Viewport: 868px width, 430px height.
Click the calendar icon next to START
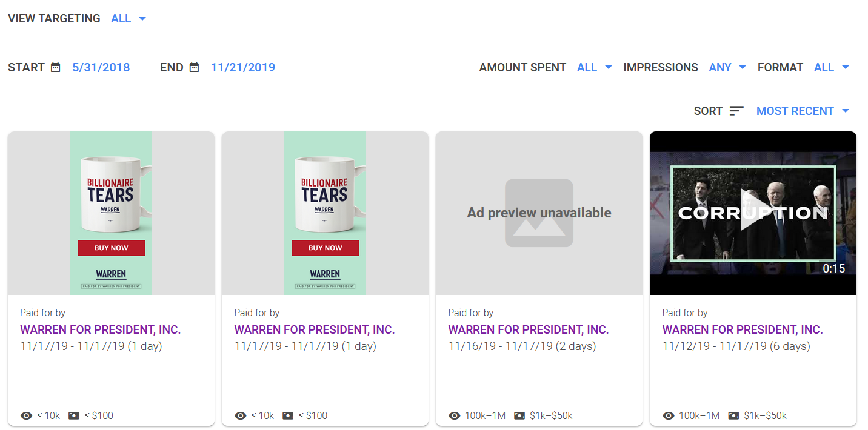click(55, 68)
